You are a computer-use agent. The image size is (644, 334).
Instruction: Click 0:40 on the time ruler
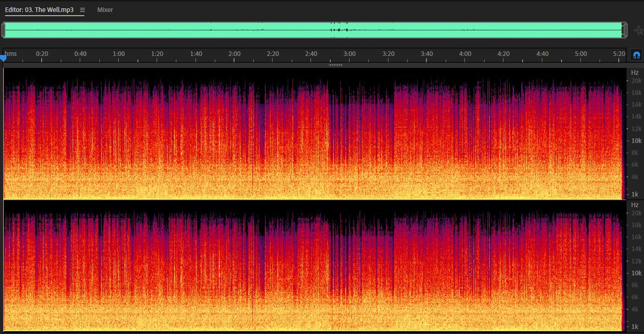click(80, 54)
